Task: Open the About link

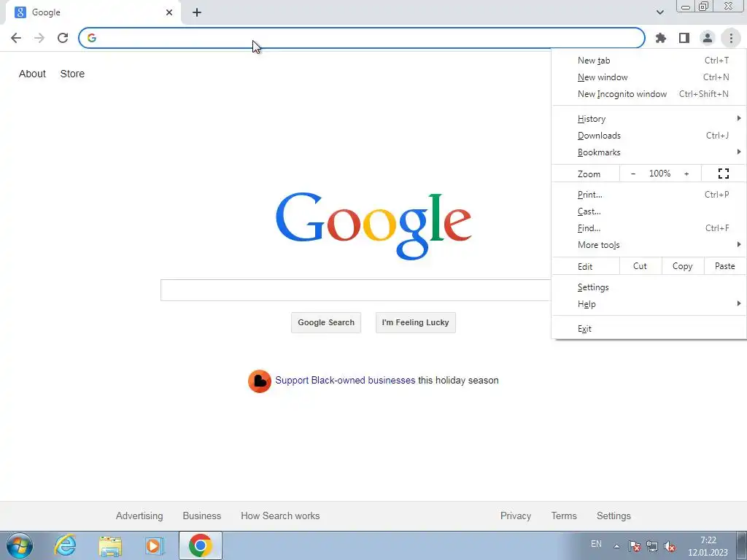Action: pyautogui.click(x=32, y=74)
